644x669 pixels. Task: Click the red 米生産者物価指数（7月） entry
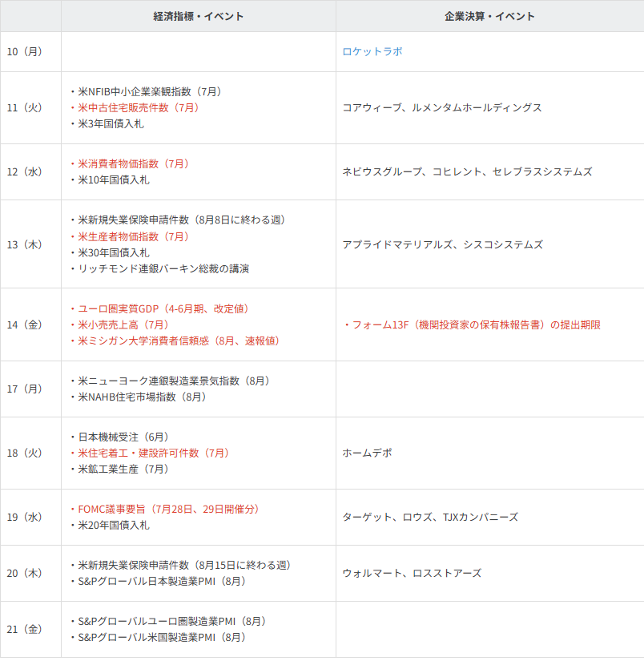pyautogui.click(x=130, y=236)
